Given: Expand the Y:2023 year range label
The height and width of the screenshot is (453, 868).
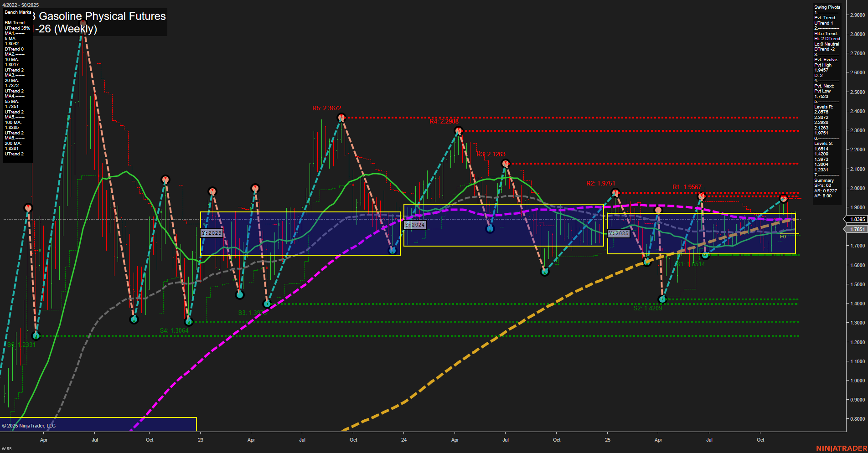Looking at the screenshot, I should pyautogui.click(x=211, y=232).
